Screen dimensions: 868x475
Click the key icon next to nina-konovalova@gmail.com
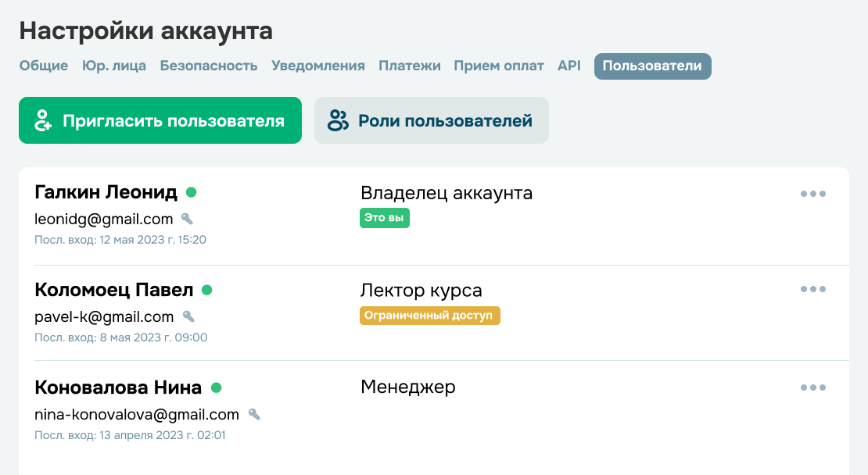pos(254,415)
